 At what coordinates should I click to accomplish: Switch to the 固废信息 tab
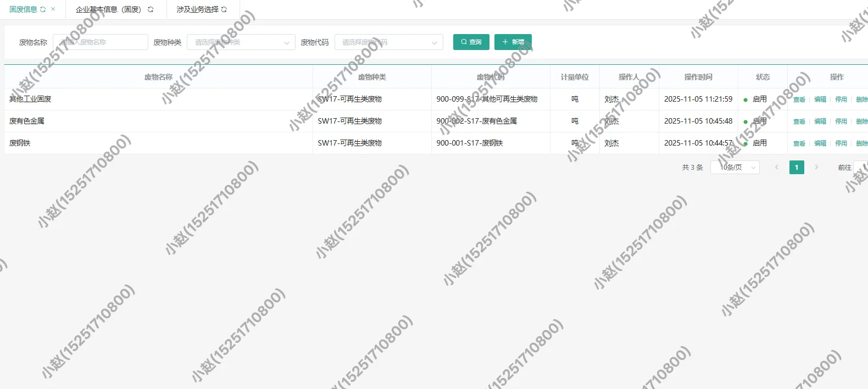pos(23,9)
